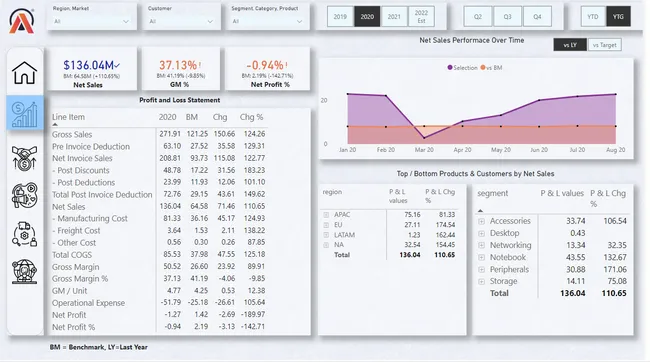Click the vs BM legend orange dot
650x362 pixels.
[x=483, y=67]
